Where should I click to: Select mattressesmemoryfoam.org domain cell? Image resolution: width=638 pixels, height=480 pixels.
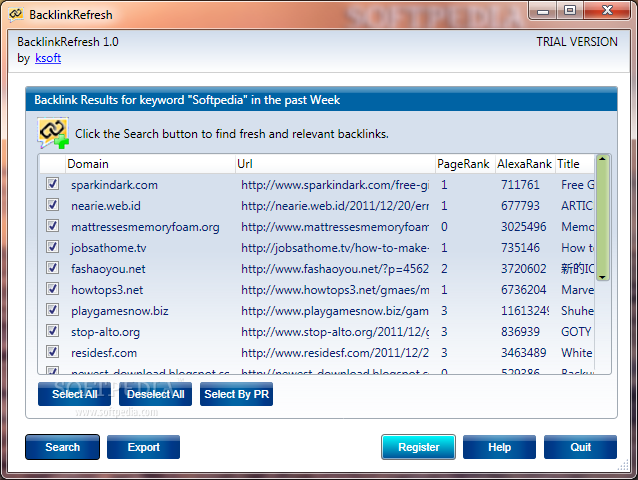tap(145, 227)
